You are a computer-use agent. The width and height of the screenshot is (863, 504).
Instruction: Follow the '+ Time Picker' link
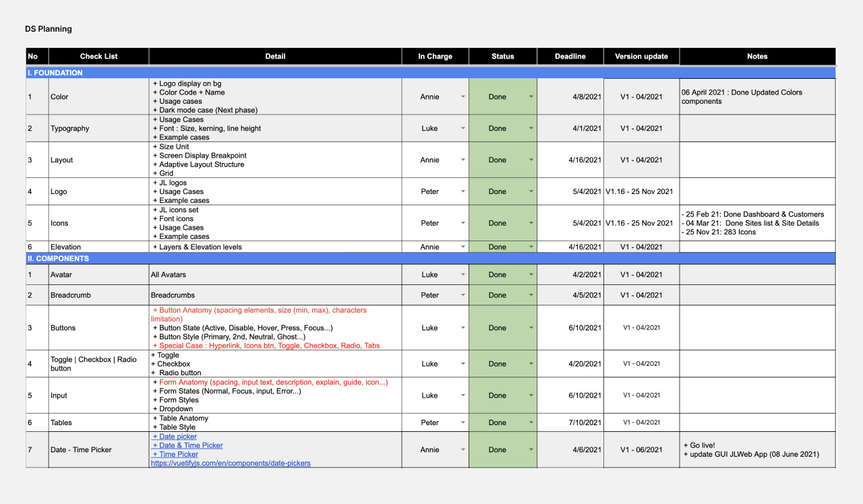(x=175, y=454)
